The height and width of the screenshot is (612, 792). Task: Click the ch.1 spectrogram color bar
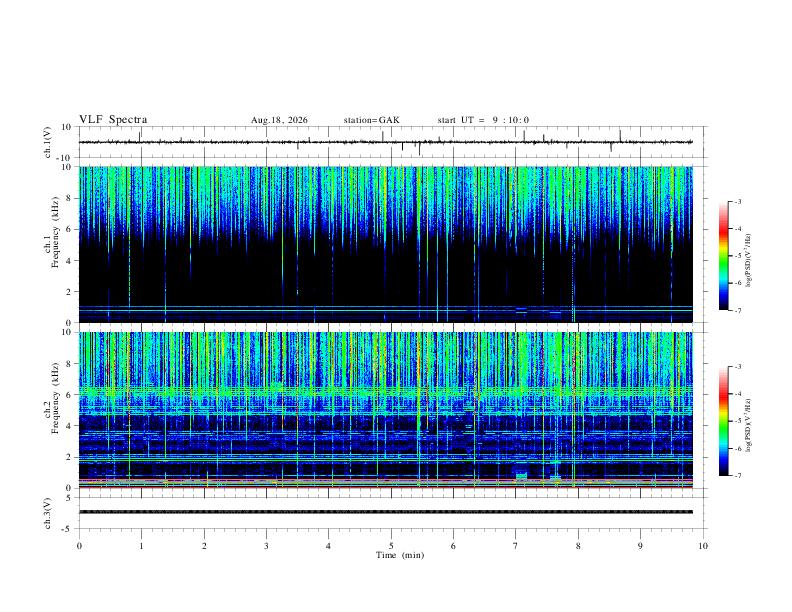(724, 256)
